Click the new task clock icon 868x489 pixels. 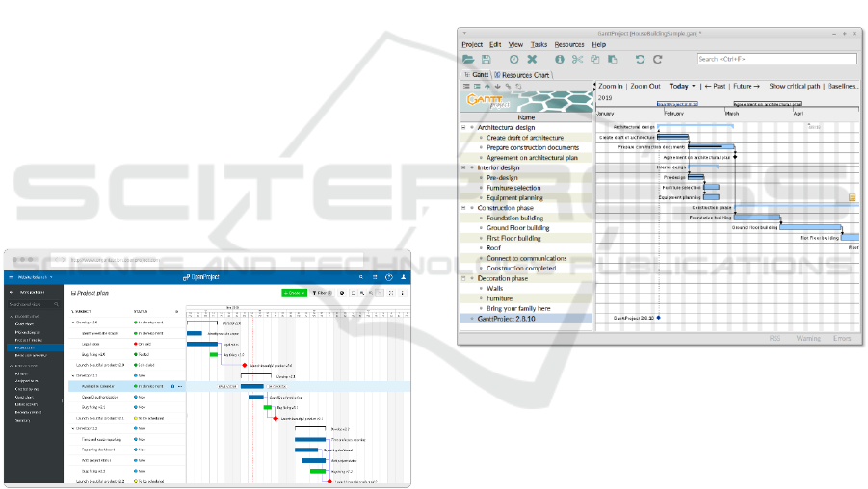pyautogui.click(x=514, y=59)
